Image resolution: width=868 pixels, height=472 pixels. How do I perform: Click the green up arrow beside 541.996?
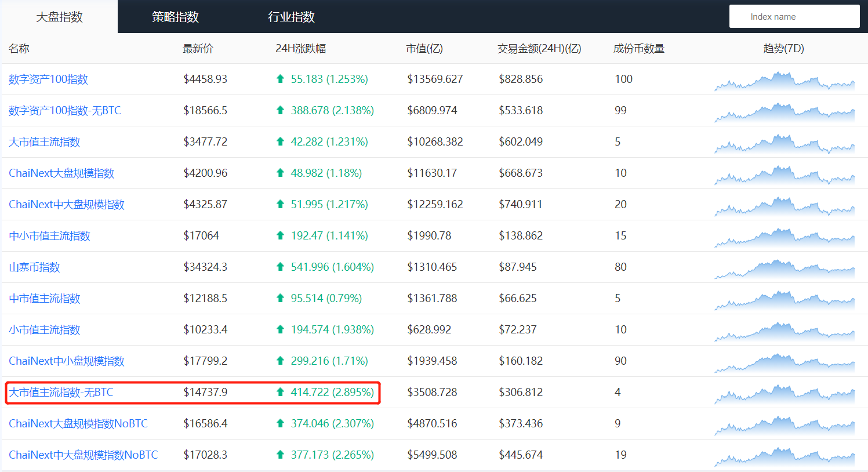[x=281, y=267]
